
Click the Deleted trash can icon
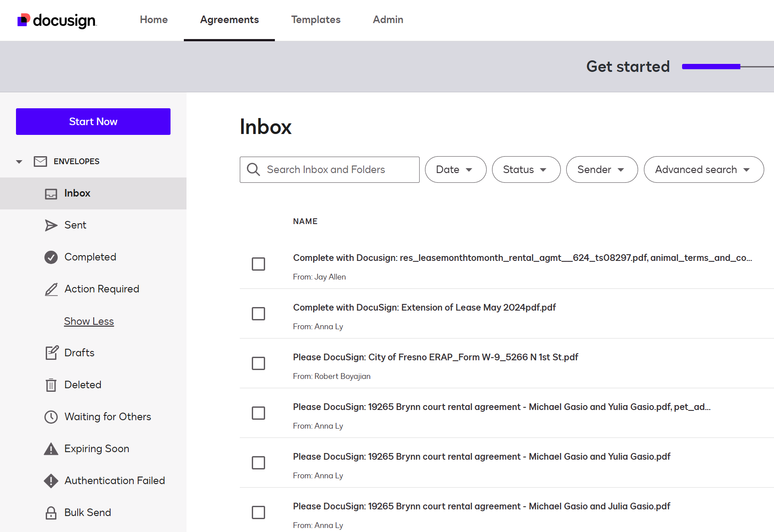[51, 384]
